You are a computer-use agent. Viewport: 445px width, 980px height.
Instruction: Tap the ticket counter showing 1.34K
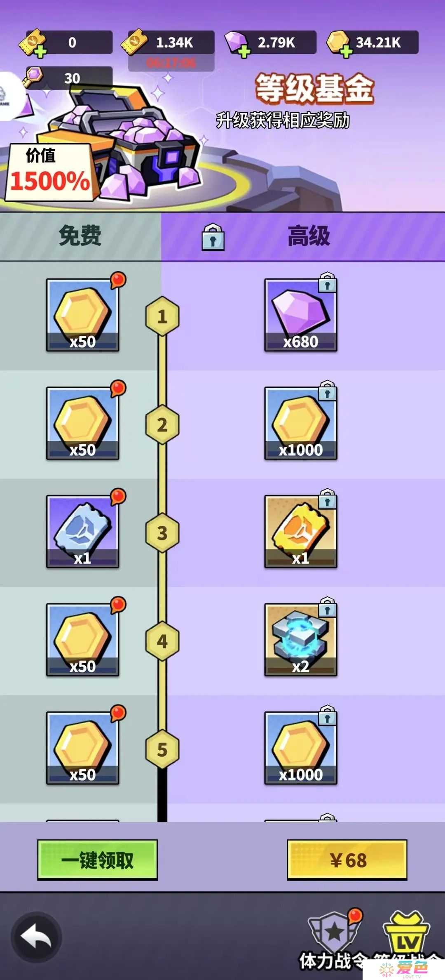(168, 42)
